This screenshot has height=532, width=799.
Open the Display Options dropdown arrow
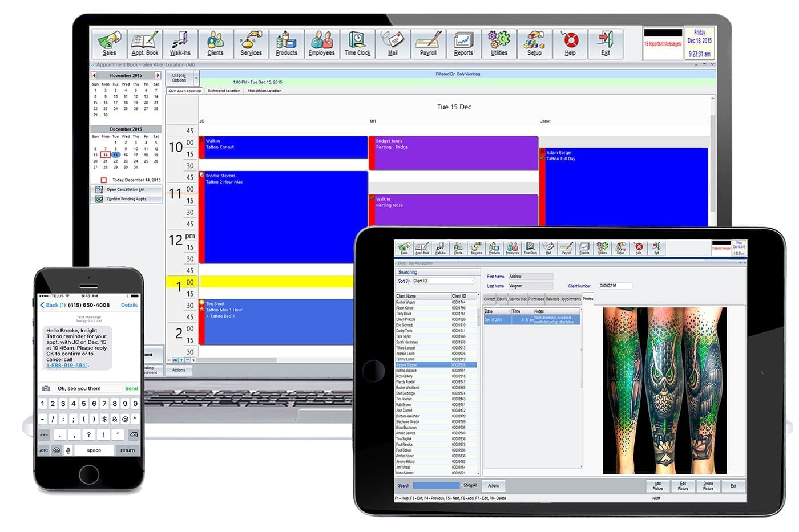tap(196, 78)
